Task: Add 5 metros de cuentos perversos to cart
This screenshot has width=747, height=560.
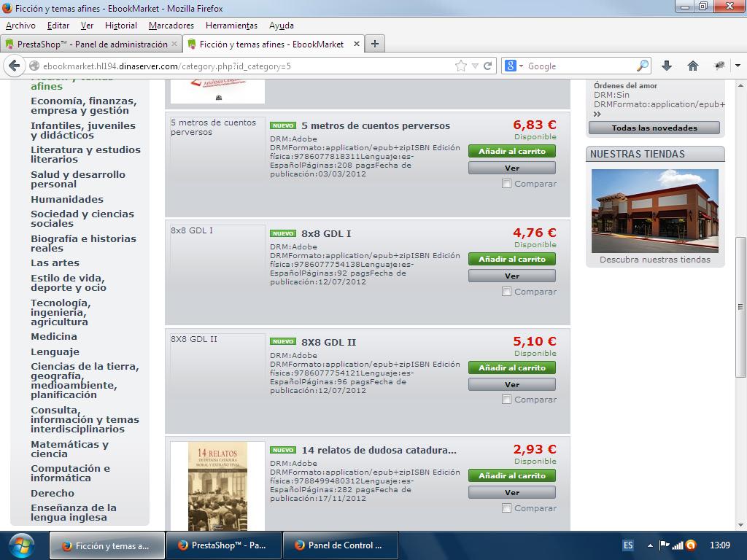Action: click(x=512, y=151)
